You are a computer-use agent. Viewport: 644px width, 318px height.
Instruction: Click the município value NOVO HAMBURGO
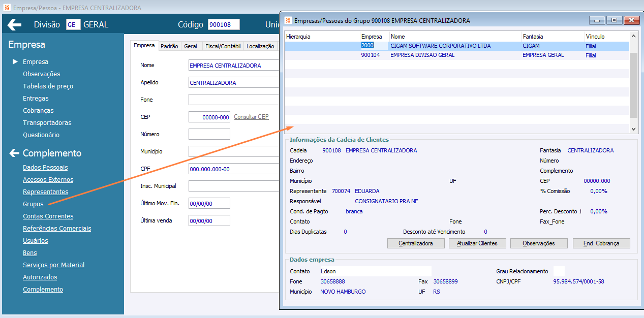343,292
